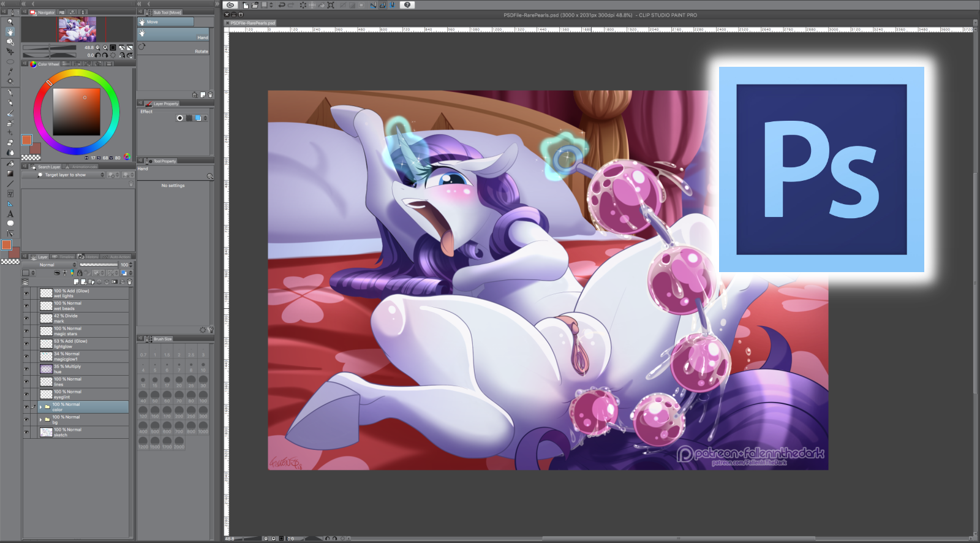This screenshot has width=980, height=543.
Task: Select the Fill bucket tool
Action: pyautogui.click(x=10, y=164)
